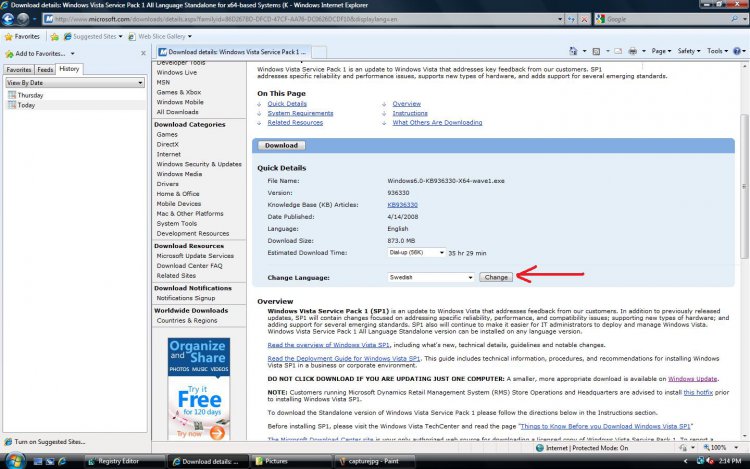Image resolution: width=750 pixels, height=469 pixels.
Task: Open the zoom level 100% dropdown
Action: (x=736, y=448)
